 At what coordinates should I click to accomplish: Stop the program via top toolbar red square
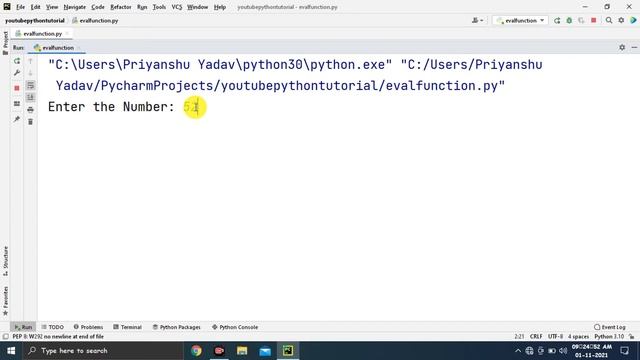(x=593, y=20)
